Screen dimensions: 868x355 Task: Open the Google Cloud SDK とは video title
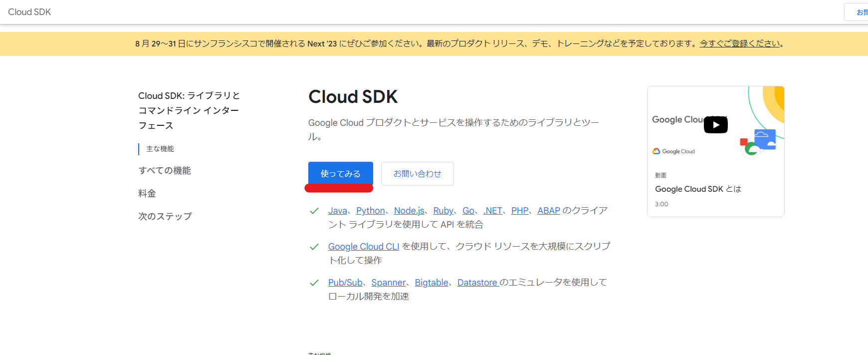coord(698,189)
